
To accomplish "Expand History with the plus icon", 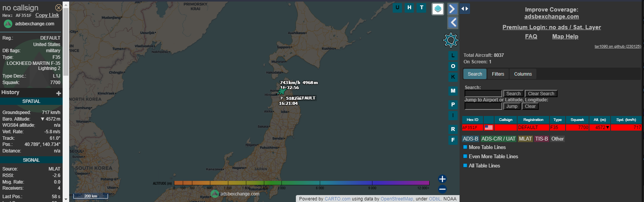I will (x=59, y=93).
